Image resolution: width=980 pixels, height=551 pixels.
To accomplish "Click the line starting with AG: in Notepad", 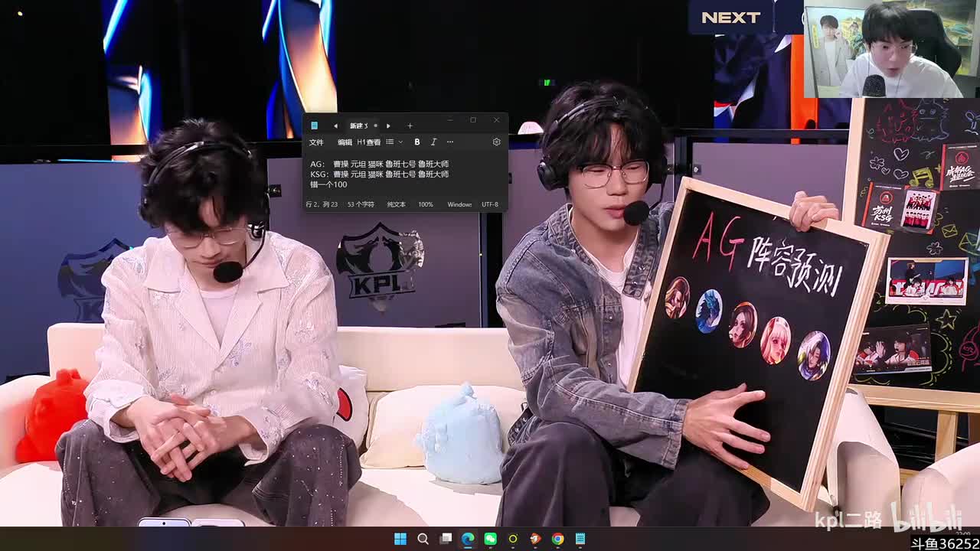I will 380,164.
